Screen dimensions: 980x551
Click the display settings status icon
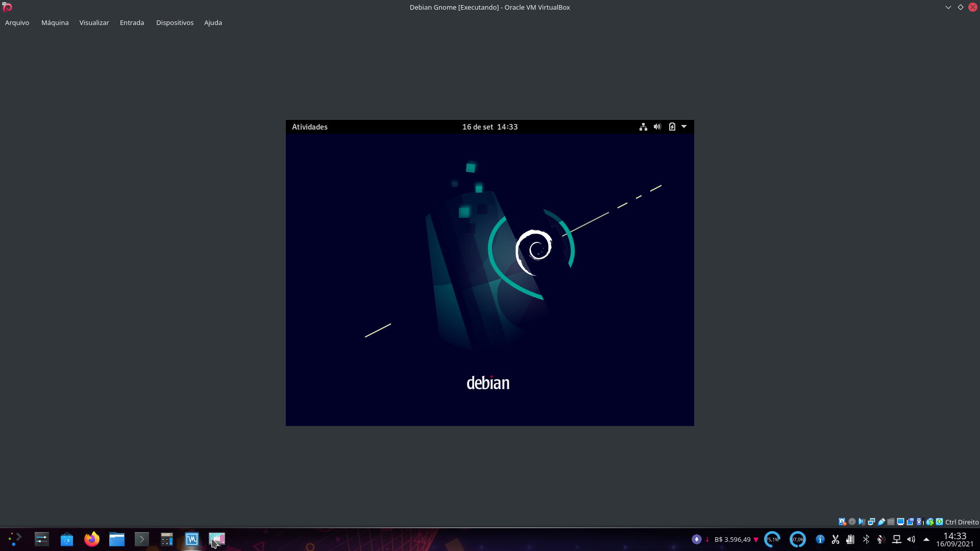tap(900, 522)
